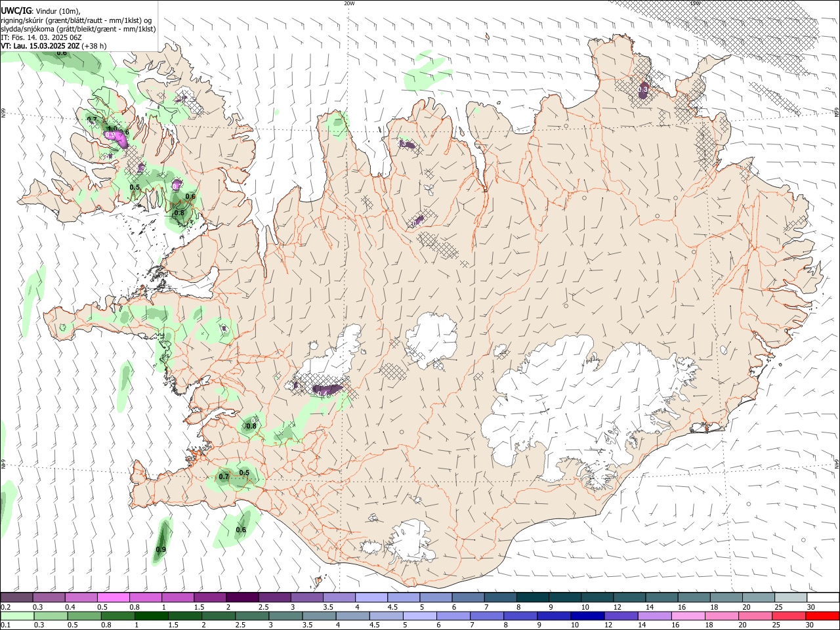Select the bright pink 0.5 snow scale swatch

pyautogui.click(x=113, y=597)
